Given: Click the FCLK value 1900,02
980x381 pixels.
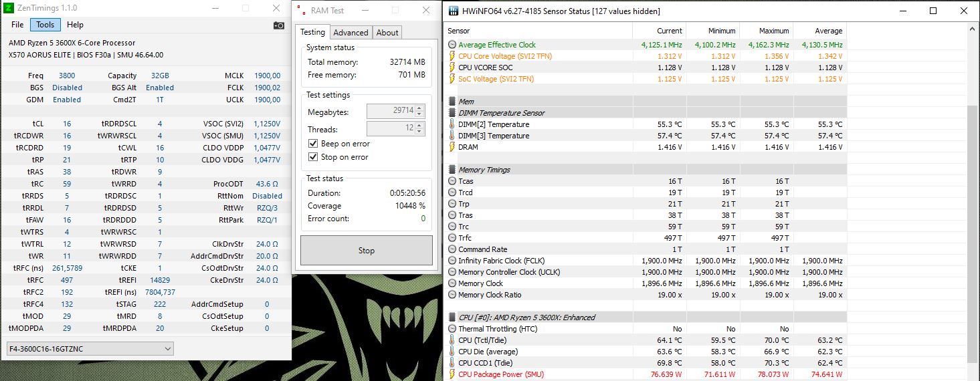Looking at the screenshot, I should coord(267,88).
